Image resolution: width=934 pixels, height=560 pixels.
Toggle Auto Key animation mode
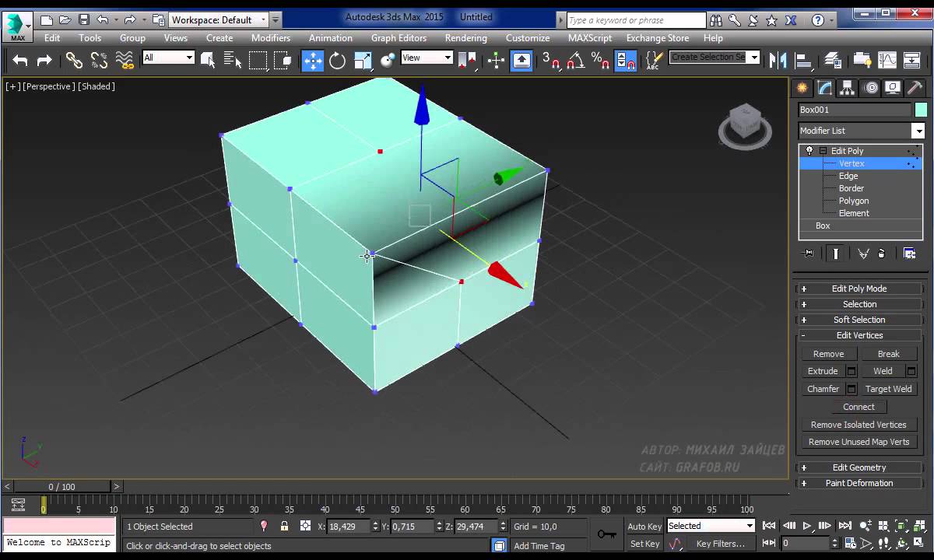[644, 527]
